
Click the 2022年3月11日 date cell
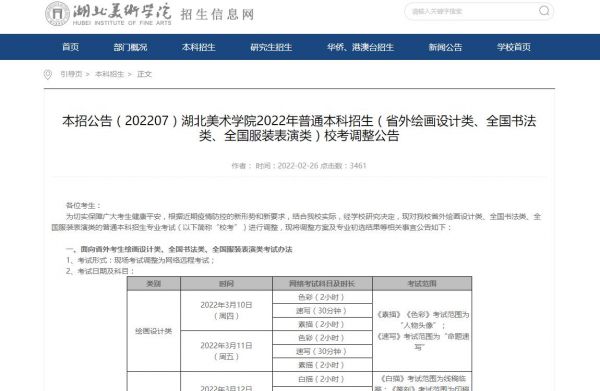(226, 351)
